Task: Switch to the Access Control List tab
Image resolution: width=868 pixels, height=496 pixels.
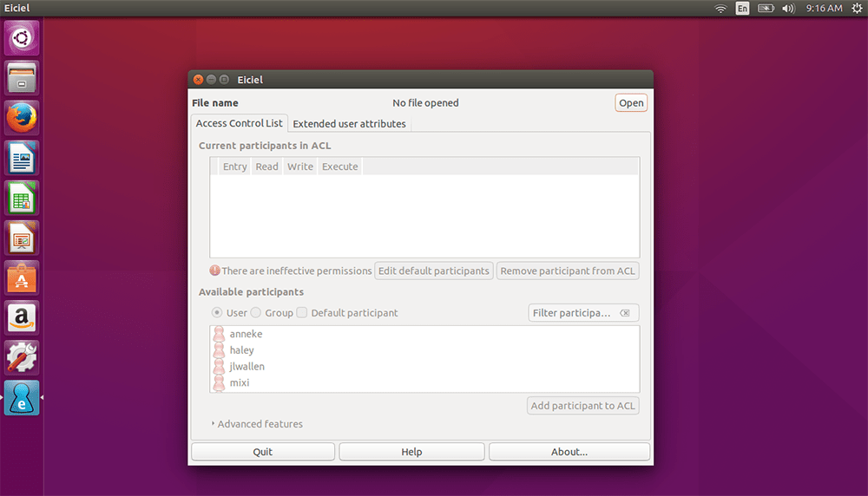Action: coord(240,123)
